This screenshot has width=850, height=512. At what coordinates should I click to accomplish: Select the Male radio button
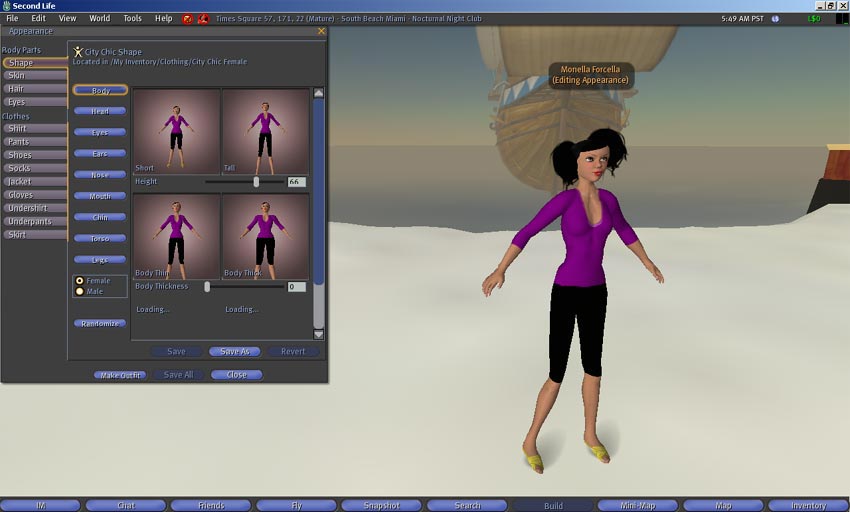point(80,292)
